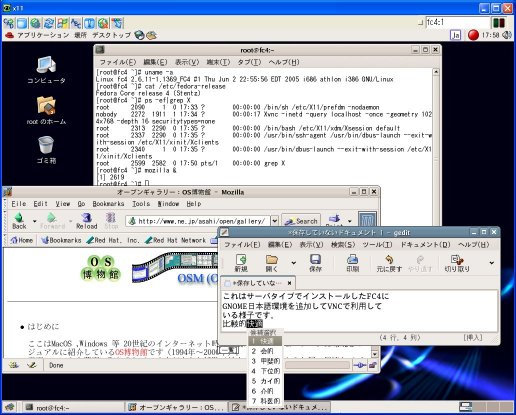
Task: Choose candidate 4 下位的 in conversion list
Action: pos(266,371)
